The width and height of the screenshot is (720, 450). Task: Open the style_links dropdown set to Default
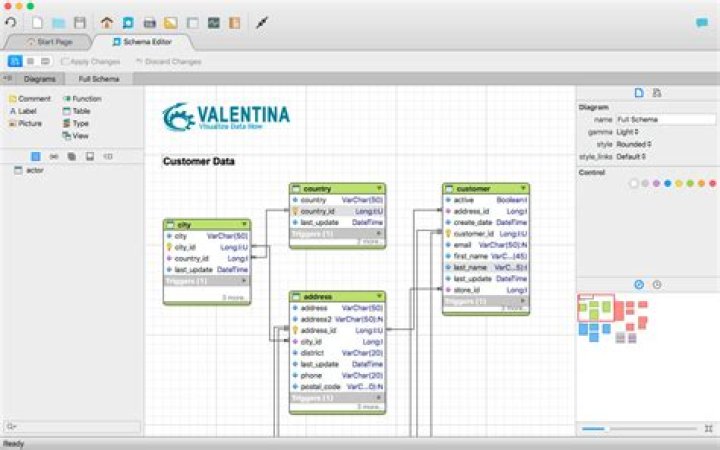pyautogui.click(x=631, y=157)
